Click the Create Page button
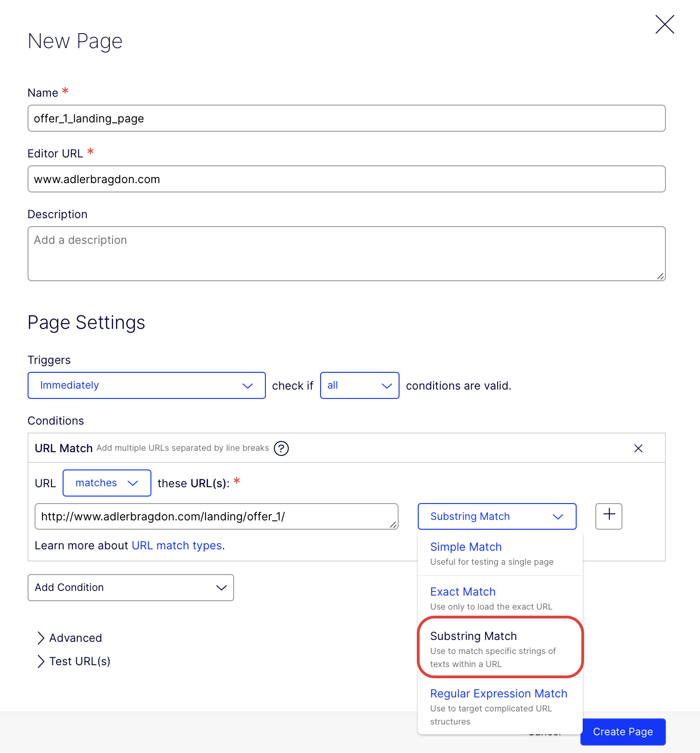 [x=623, y=732]
